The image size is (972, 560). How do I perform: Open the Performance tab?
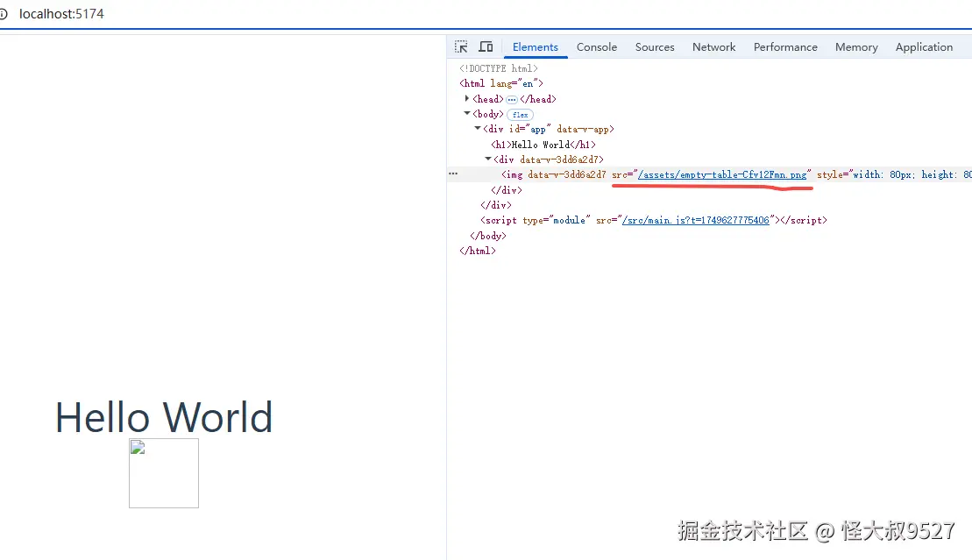[785, 47]
